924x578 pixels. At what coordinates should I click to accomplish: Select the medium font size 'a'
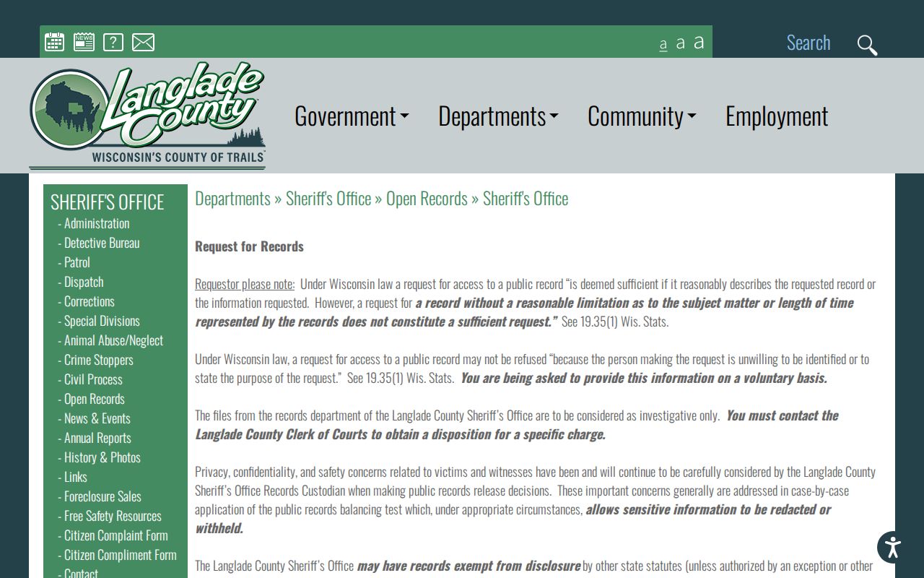click(680, 43)
